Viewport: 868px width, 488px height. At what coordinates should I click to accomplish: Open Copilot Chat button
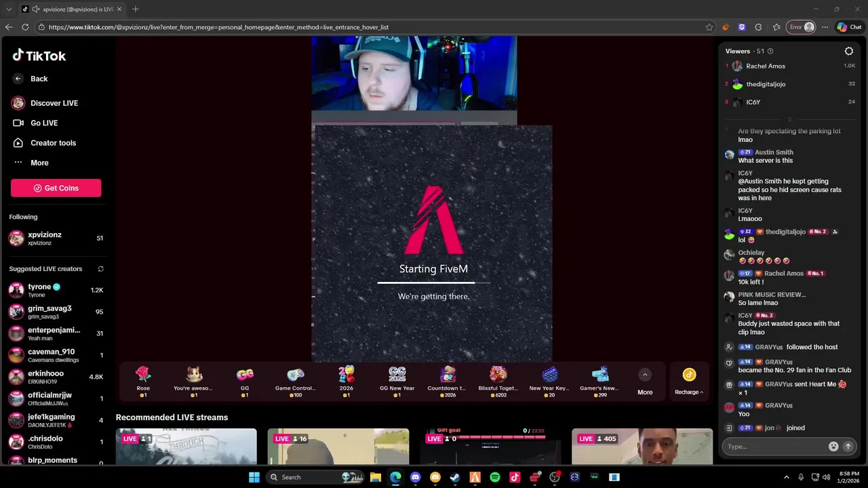click(x=849, y=27)
